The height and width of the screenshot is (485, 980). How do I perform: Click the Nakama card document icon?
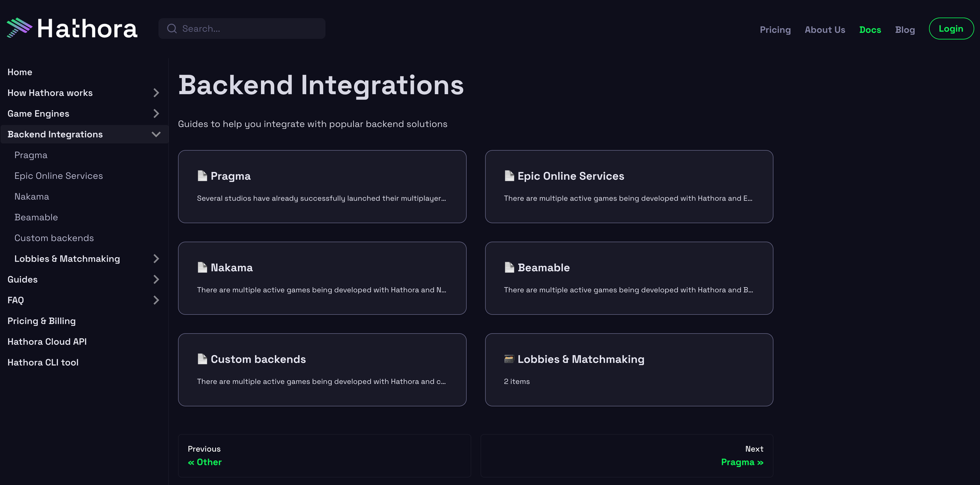click(202, 267)
